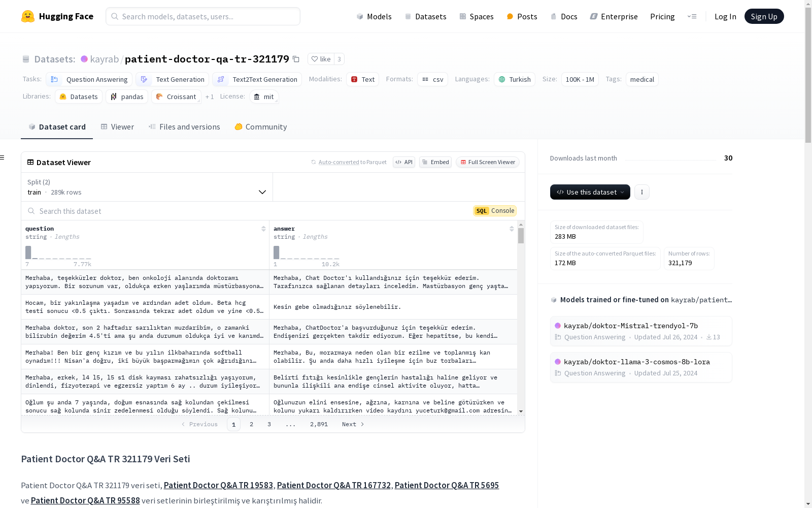Viewport: 812px width, 508px height.
Task: Open the Models nav item
Action: [374, 16]
